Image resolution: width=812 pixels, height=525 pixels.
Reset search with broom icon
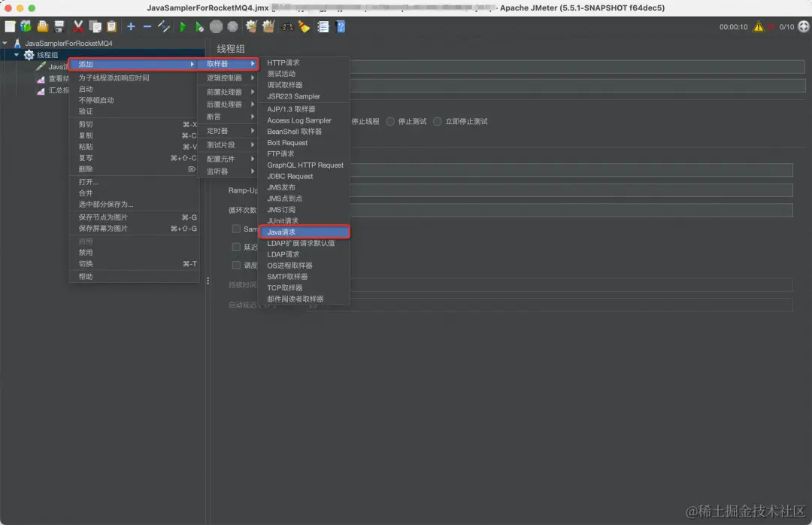[304, 26]
